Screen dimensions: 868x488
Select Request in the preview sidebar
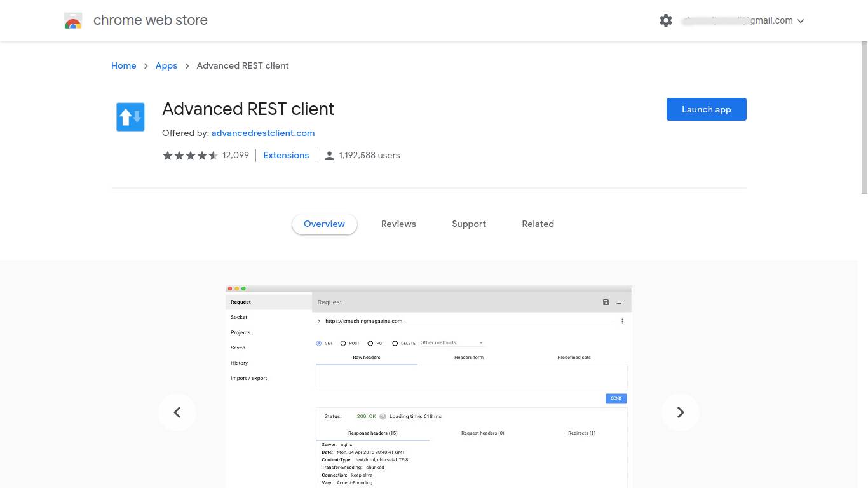(x=269, y=302)
